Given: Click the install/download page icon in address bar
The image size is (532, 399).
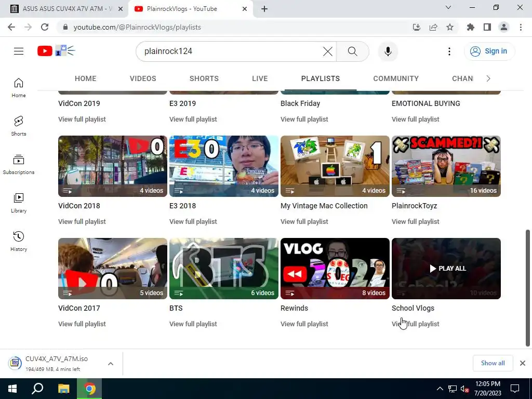Looking at the screenshot, I should [417, 27].
